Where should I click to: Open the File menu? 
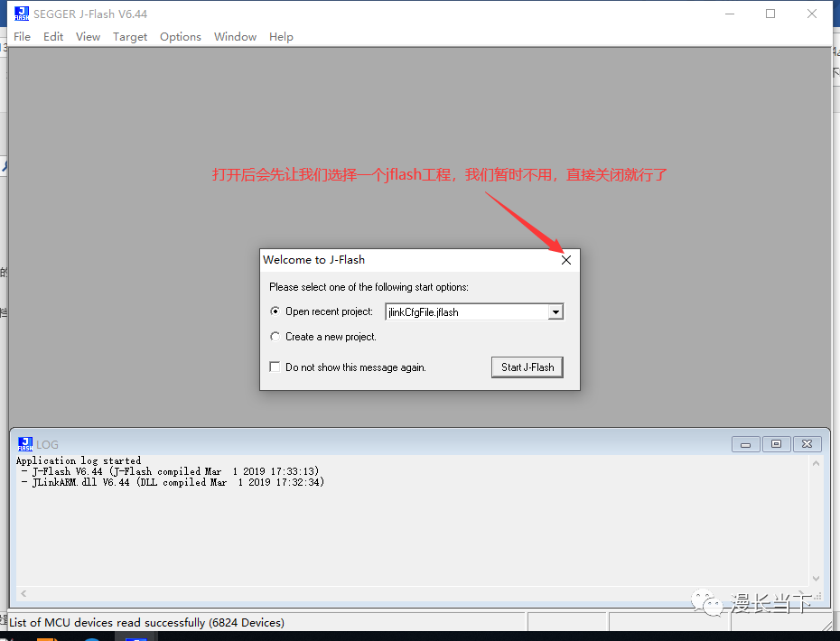click(23, 37)
